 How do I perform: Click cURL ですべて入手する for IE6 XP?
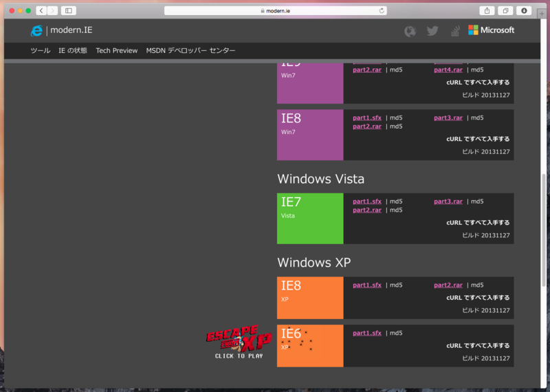pyautogui.click(x=478, y=346)
